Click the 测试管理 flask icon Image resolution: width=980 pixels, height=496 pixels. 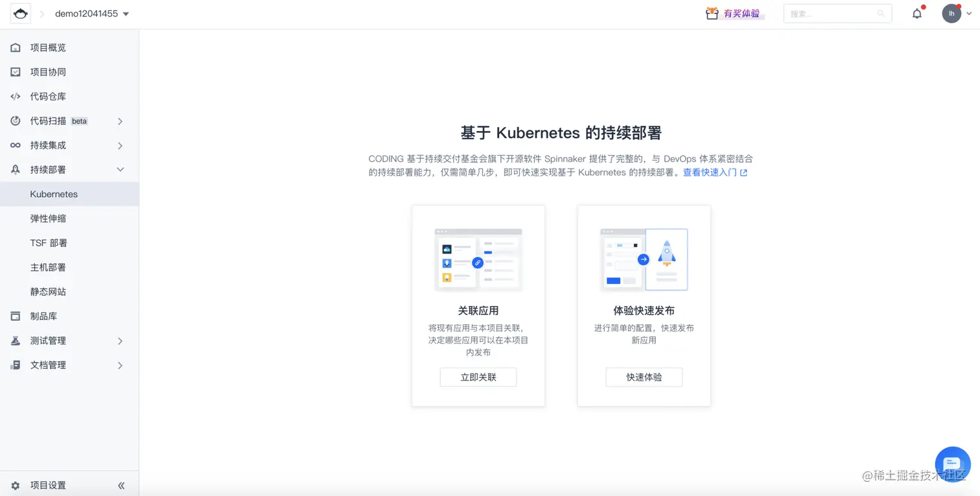coord(16,340)
